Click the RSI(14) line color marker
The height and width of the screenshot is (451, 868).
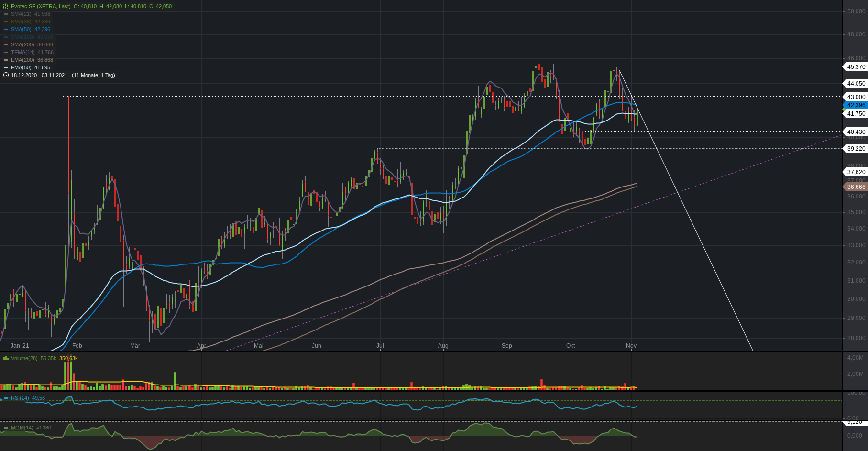point(6,398)
